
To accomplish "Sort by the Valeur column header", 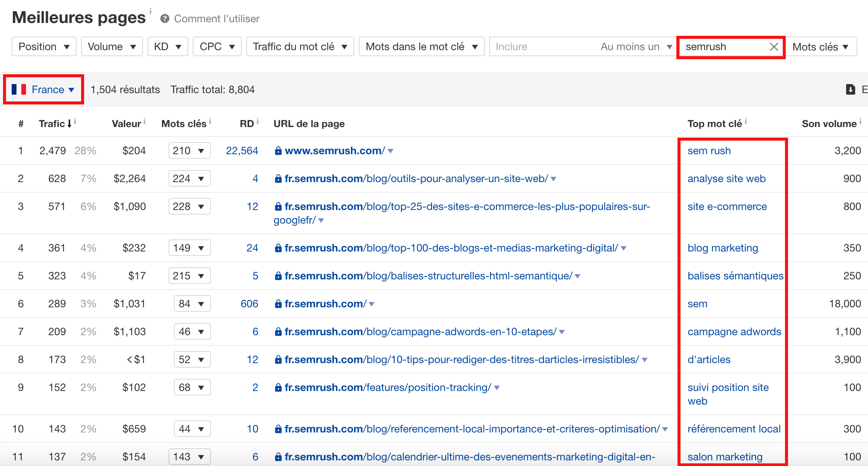I will [126, 124].
